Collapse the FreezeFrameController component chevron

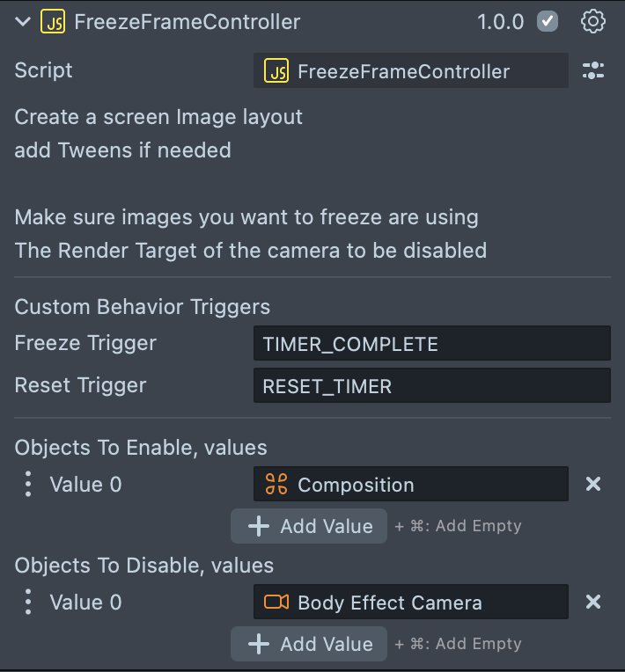click(x=22, y=22)
